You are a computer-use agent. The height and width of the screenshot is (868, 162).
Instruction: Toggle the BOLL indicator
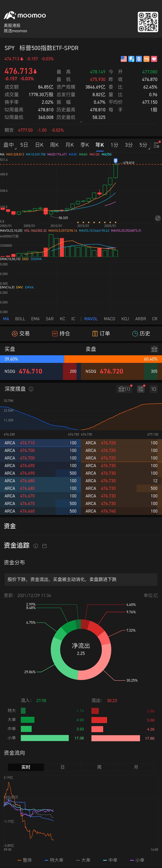[20, 319]
